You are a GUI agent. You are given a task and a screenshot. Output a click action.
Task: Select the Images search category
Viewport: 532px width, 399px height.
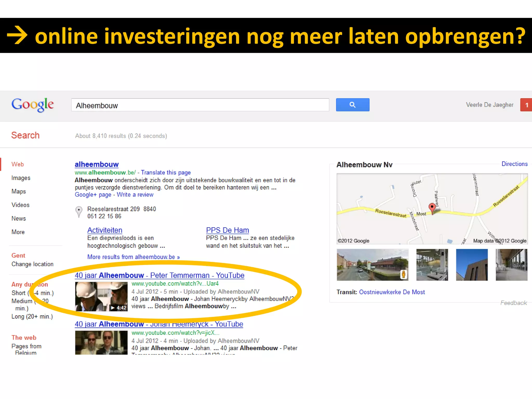21,178
